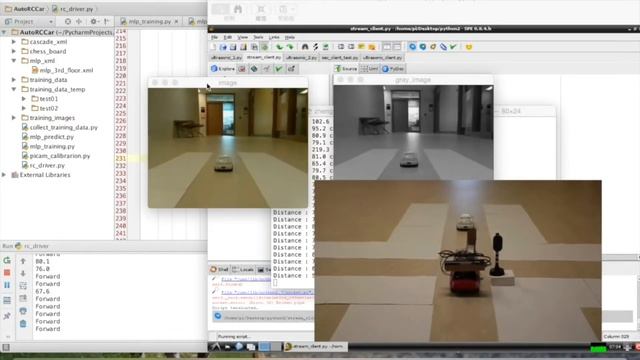The image size is (640, 360).
Task: Click the Save icon in SPE toolbar
Action: tap(233, 47)
